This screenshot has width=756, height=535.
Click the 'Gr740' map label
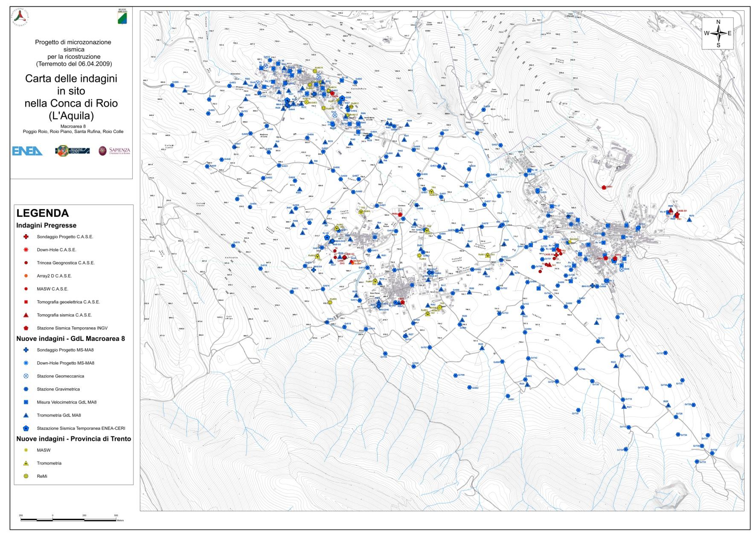(x=582, y=369)
